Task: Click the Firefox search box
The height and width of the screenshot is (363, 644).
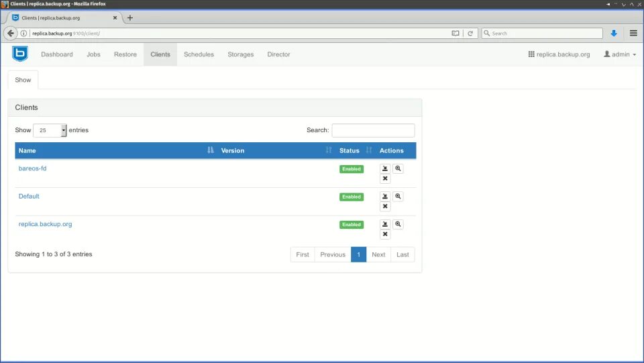Action: pos(542,34)
